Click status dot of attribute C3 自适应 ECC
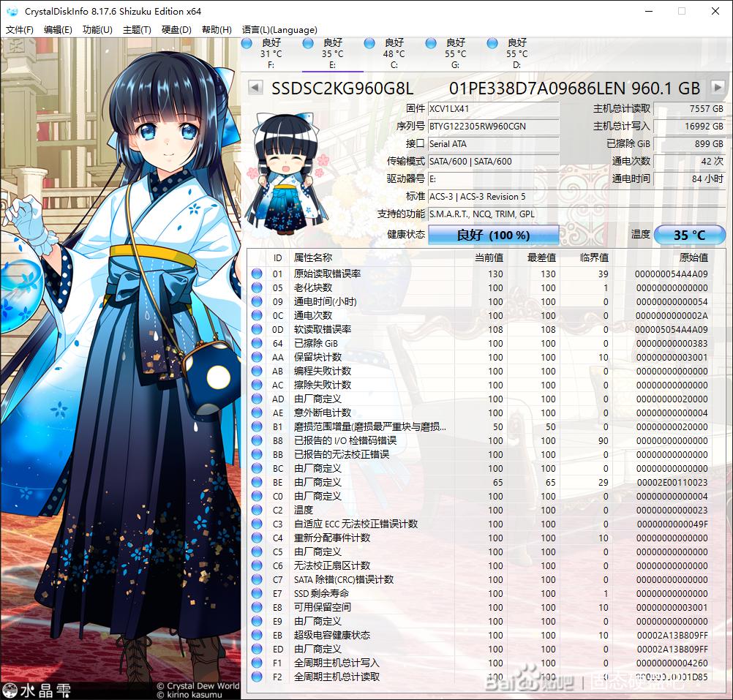The height and width of the screenshot is (700, 733). pyautogui.click(x=257, y=524)
